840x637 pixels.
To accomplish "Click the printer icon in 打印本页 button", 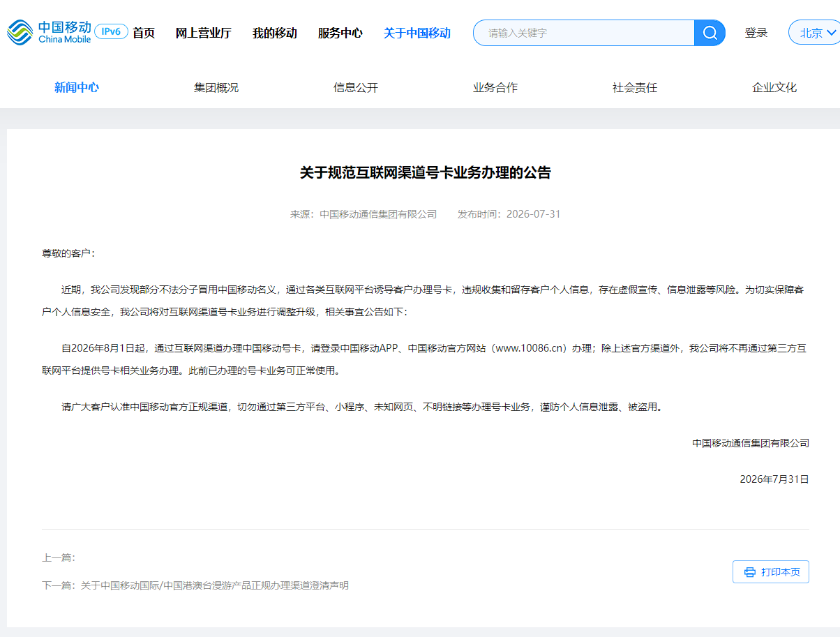I will (750, 572).
